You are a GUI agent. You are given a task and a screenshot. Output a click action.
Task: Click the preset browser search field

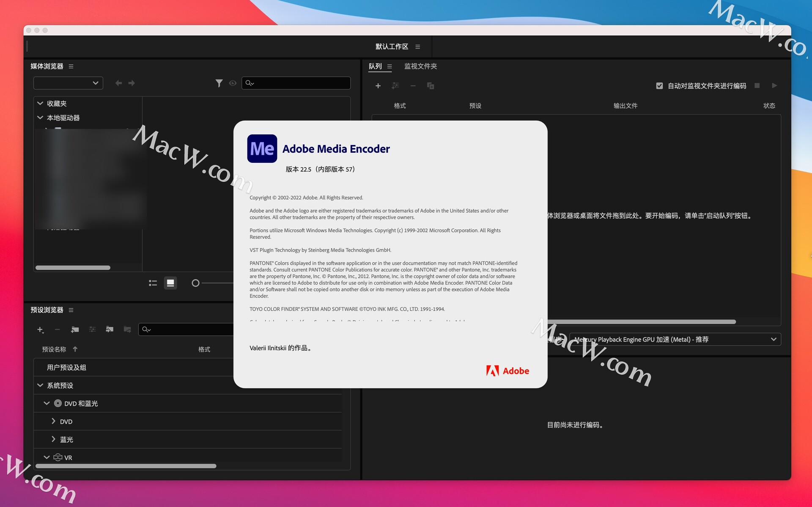click(x=186, y=329)
